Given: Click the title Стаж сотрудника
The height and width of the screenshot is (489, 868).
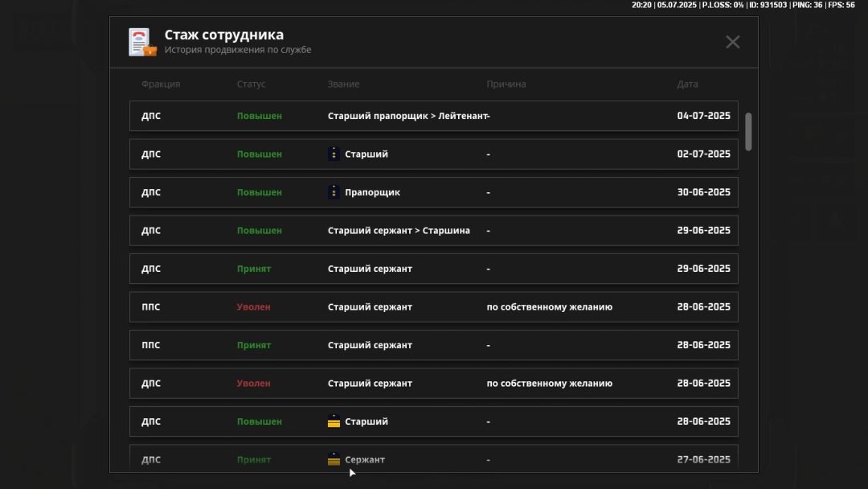Looking at the screenshot, I should (x=223, y=35).
